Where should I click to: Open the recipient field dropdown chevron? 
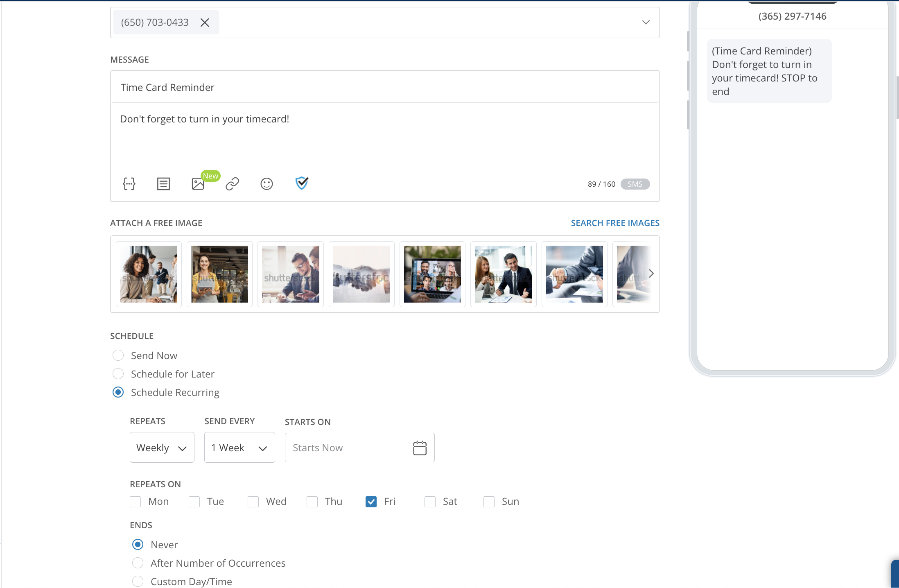tap(646, 22)
